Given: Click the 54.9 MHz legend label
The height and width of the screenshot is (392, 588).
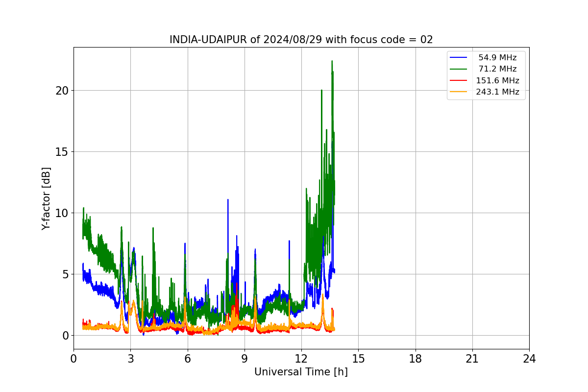Looking at the screenshot, I should (497, 58).
